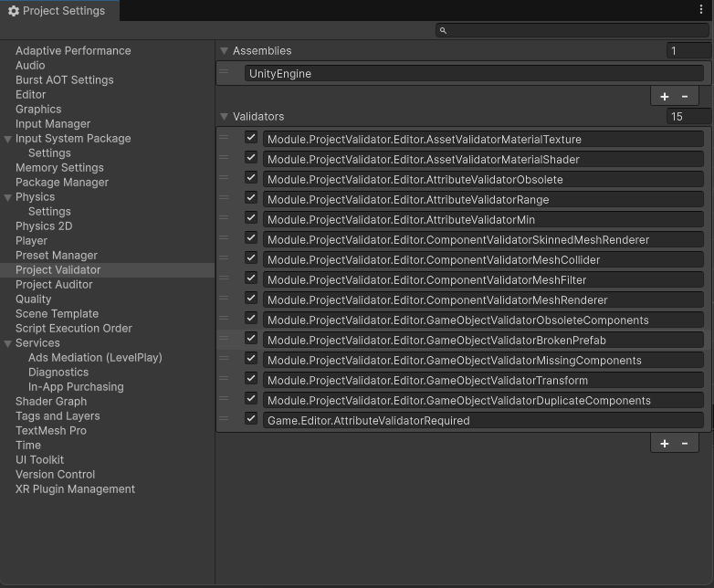Click drag handle for ComponentValidatorMeshFilter row

click(x=224, y=278)
